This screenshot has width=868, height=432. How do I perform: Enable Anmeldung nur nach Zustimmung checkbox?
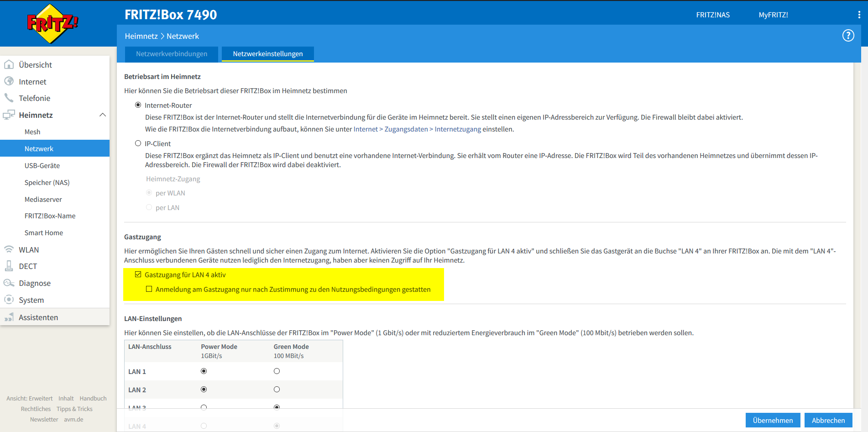tap(149, 289)
